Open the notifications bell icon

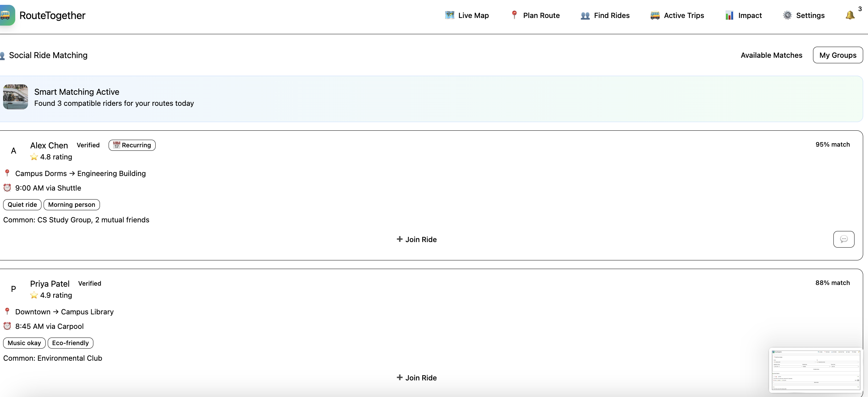[x=850, y=15]
